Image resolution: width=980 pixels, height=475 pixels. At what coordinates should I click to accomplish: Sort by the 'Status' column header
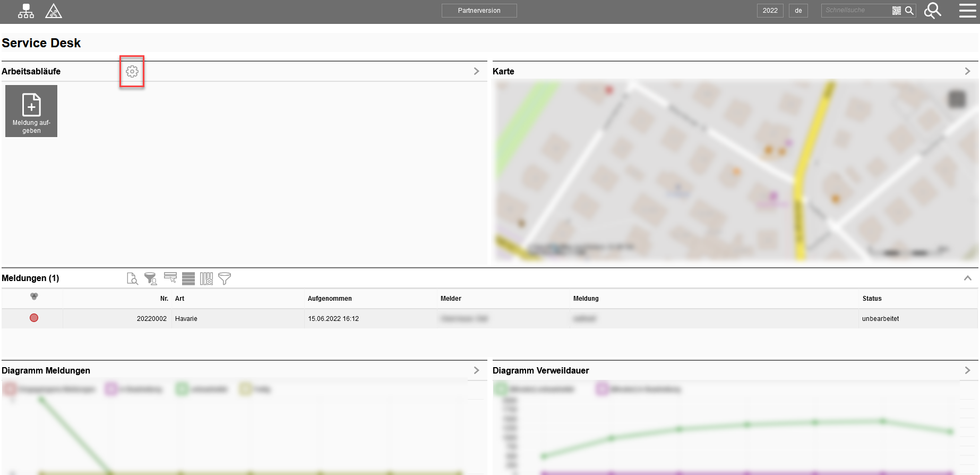pyautogui.click(x=872, y=299)
